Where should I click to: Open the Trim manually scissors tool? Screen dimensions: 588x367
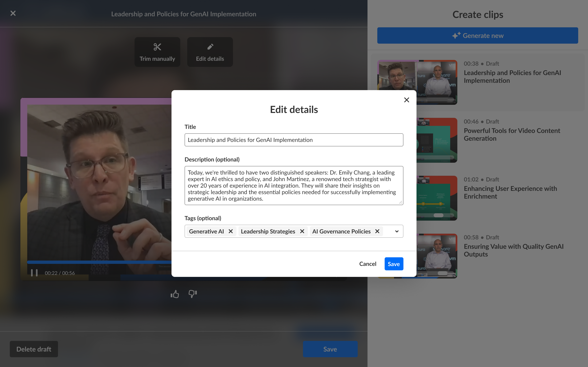(157, 52)
